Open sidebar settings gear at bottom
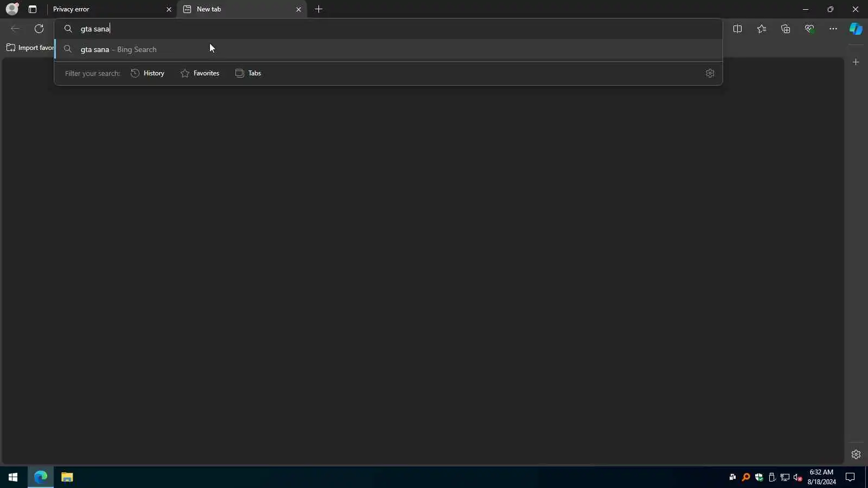The width and height of the screenshot is (868, 488). coord(856,454)
